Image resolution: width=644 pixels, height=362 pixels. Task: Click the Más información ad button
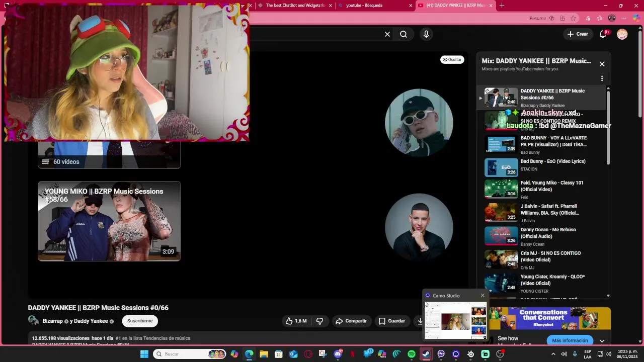(x=570, y=340)
